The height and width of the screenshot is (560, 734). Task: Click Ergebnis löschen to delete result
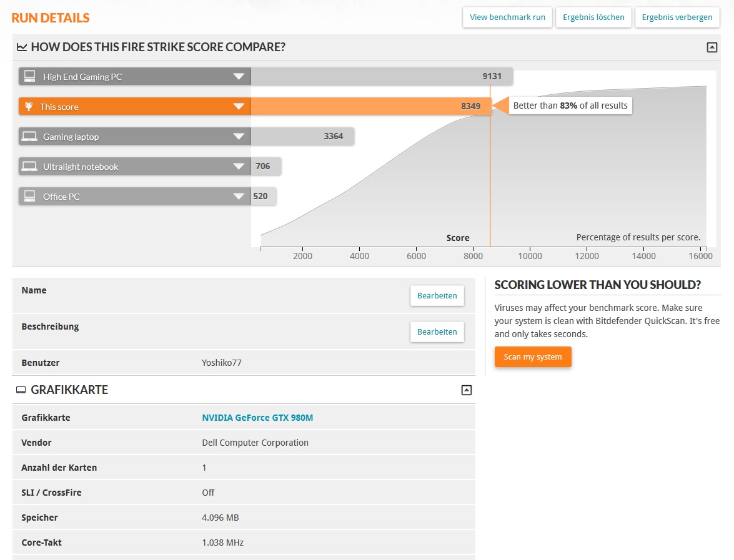pos(593,17)
